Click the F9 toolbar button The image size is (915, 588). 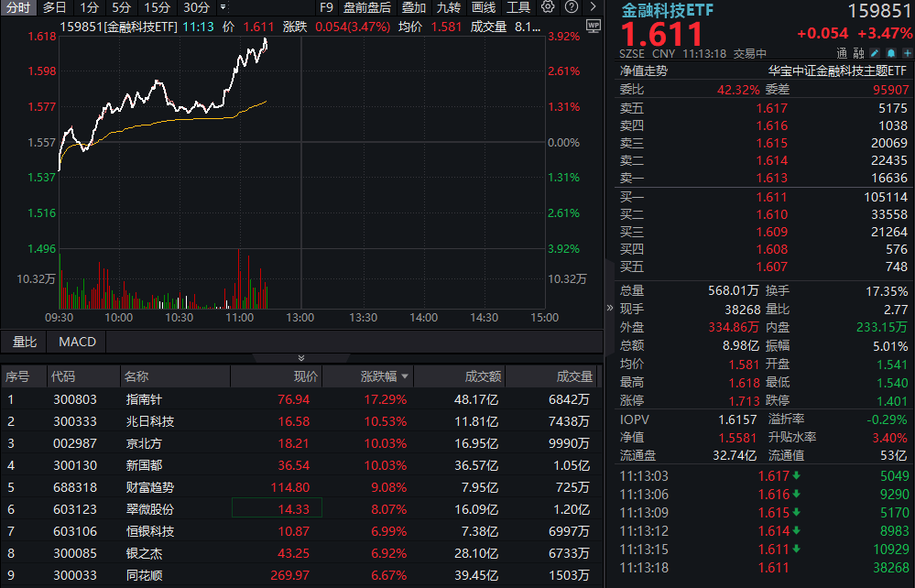tap(326, 7)
